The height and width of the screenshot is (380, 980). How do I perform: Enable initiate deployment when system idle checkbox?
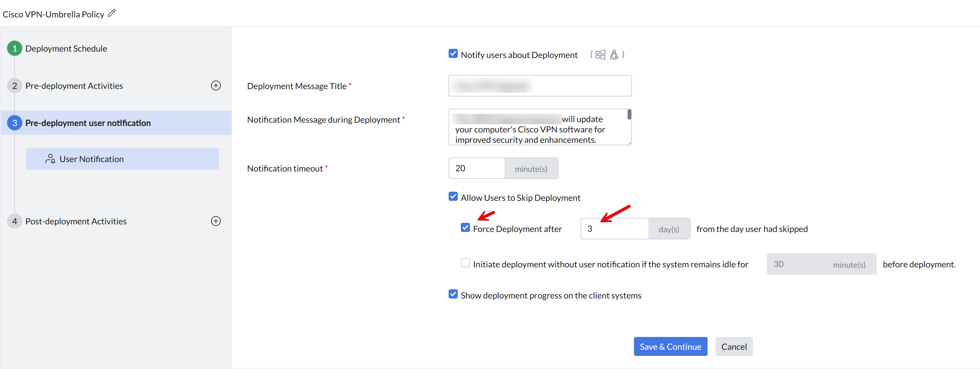tap(465, 263)
